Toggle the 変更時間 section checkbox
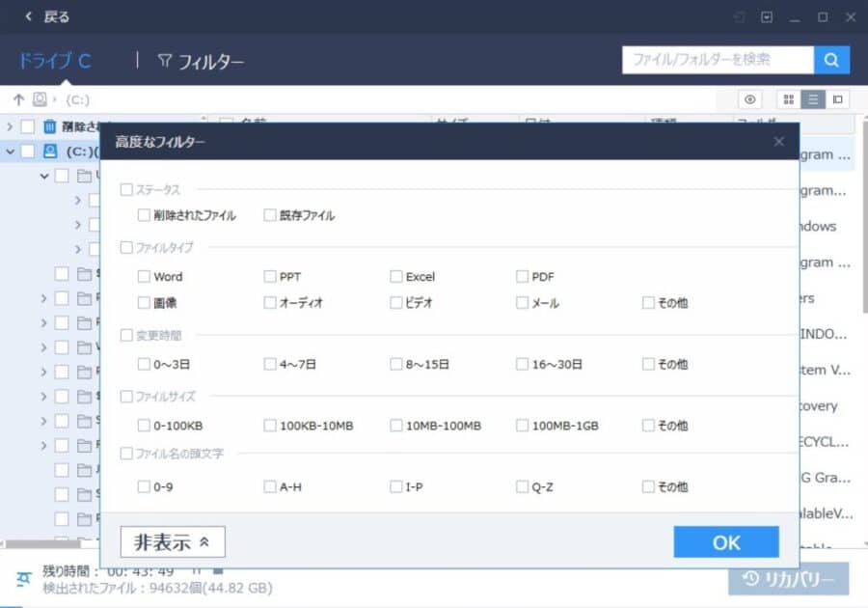This screenshot has height=608, width=868. 126,335
